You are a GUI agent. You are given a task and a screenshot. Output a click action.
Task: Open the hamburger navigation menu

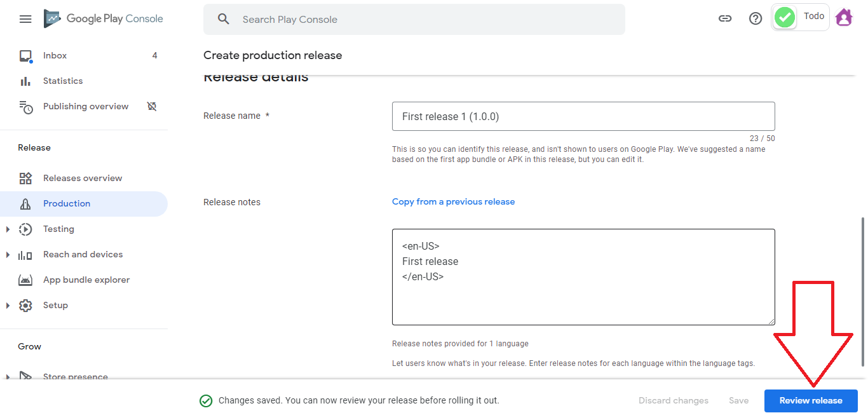(x=25, y=19)
